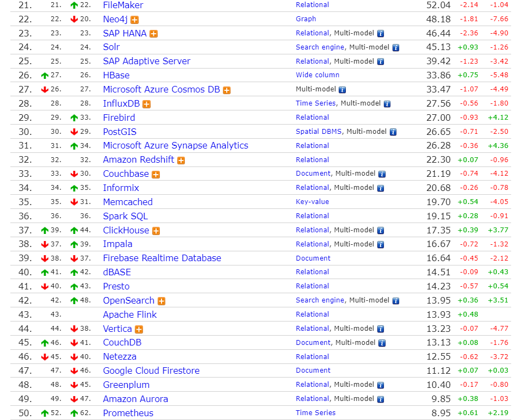Open the Presto link
The image size is (522, 420).
pyautogui.click(x=116, y=286)
